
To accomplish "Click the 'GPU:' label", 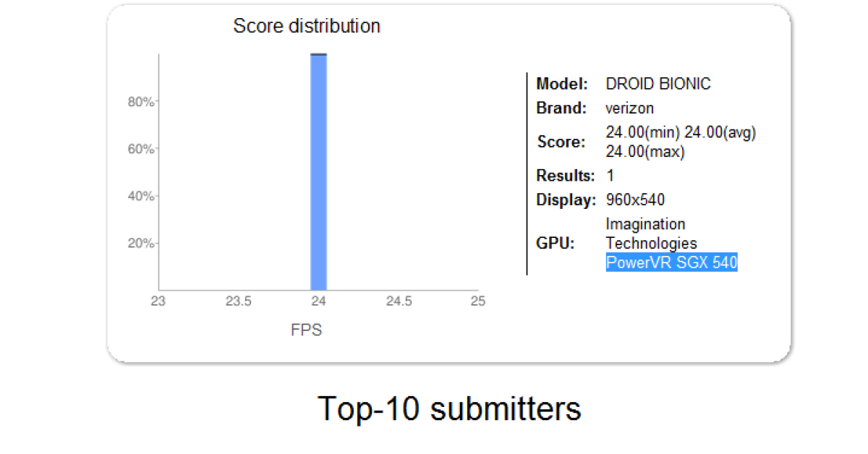I will point(556,243).
